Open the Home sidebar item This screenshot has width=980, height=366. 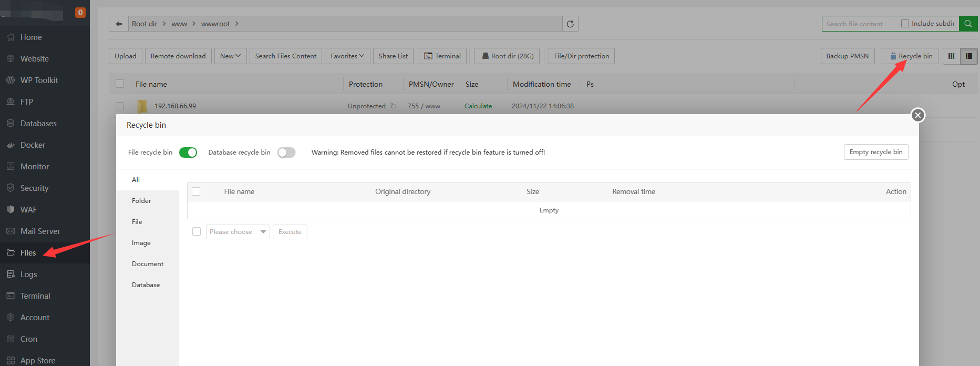coord(31,37)
